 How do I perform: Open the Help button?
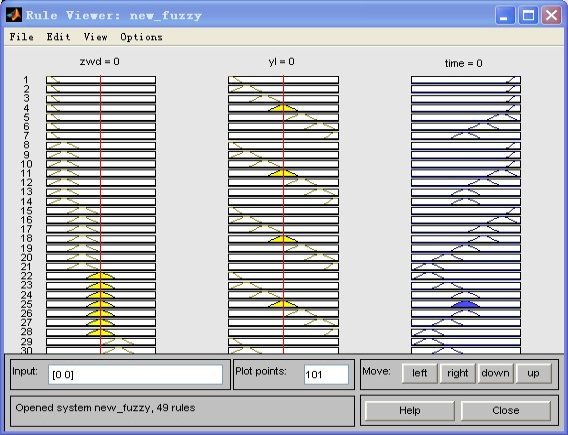pos(410,411)
